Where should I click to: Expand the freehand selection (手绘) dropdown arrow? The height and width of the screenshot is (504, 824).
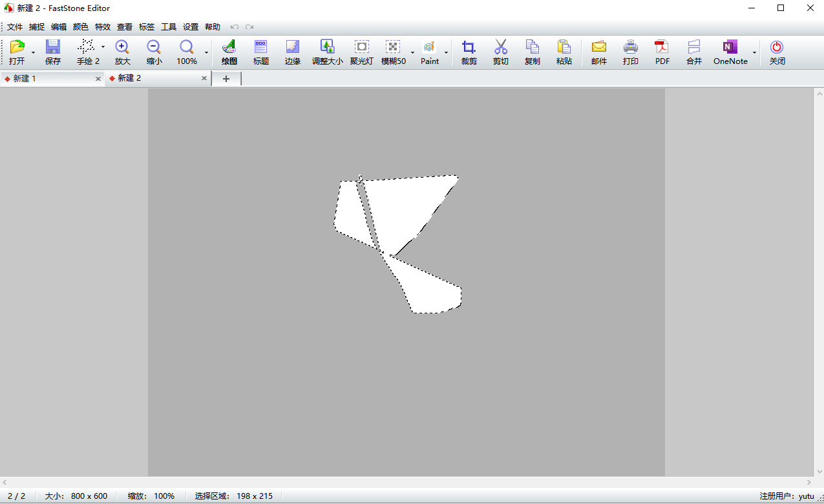click(x=103, y=47)
